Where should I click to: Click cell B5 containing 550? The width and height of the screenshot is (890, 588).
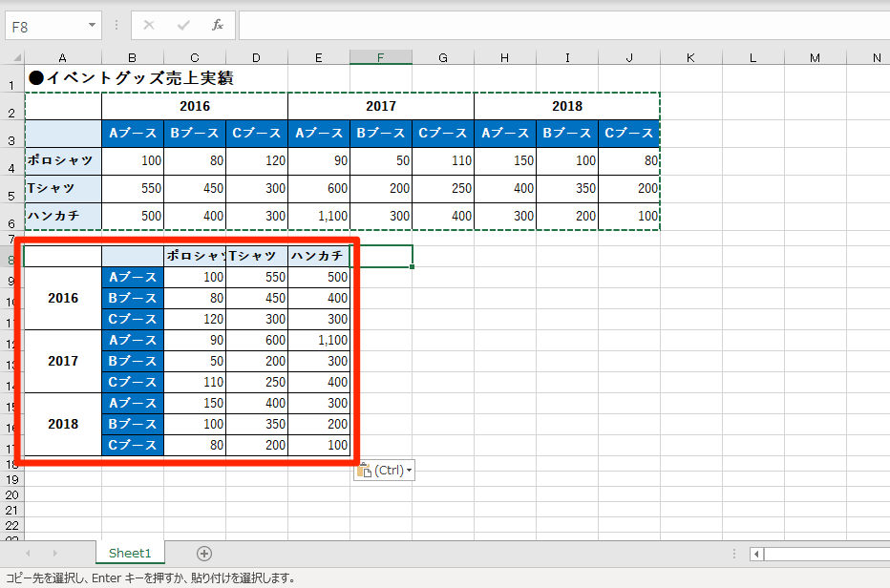[133, 189]
